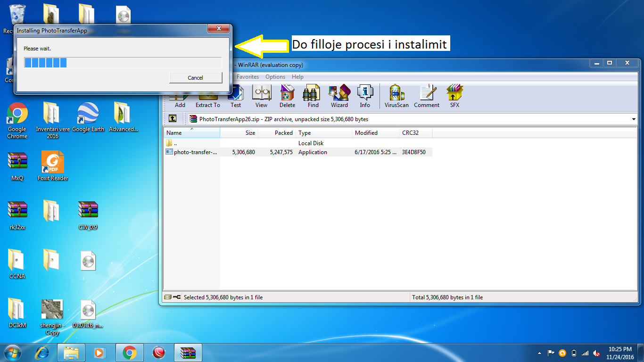
Task: Open Windows Explorer from the taskbar
Action: [x=71, y=353]
